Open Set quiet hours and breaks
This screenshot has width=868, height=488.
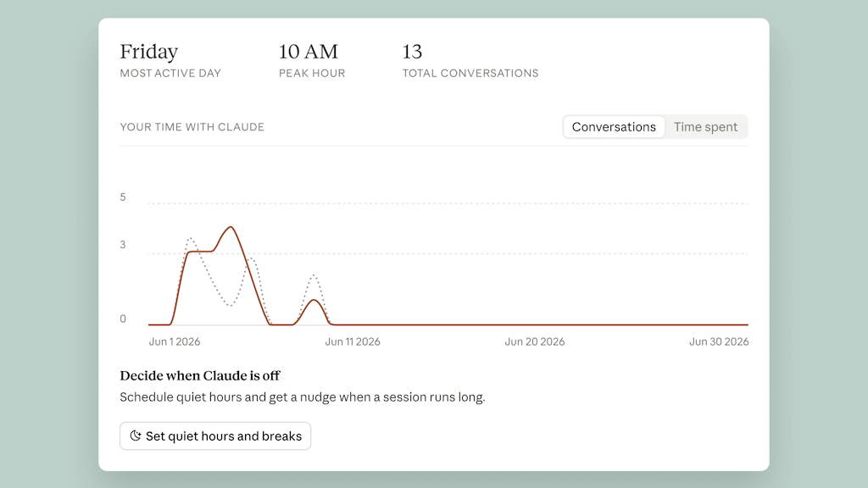[x=215, y=436]
